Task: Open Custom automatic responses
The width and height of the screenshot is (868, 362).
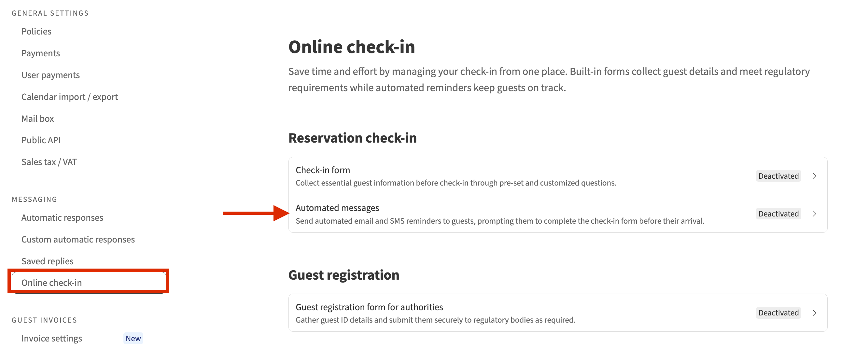Action: [x=78, y=239]
